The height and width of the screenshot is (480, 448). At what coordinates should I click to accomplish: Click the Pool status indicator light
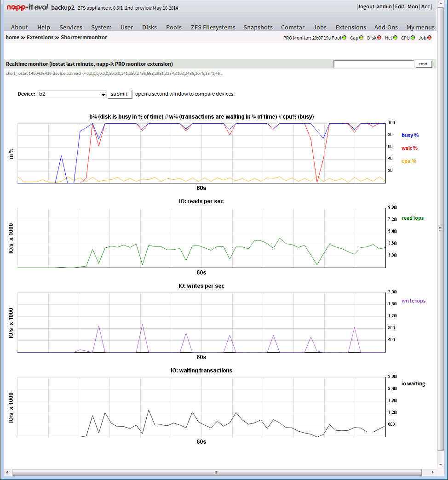point(344,38)
